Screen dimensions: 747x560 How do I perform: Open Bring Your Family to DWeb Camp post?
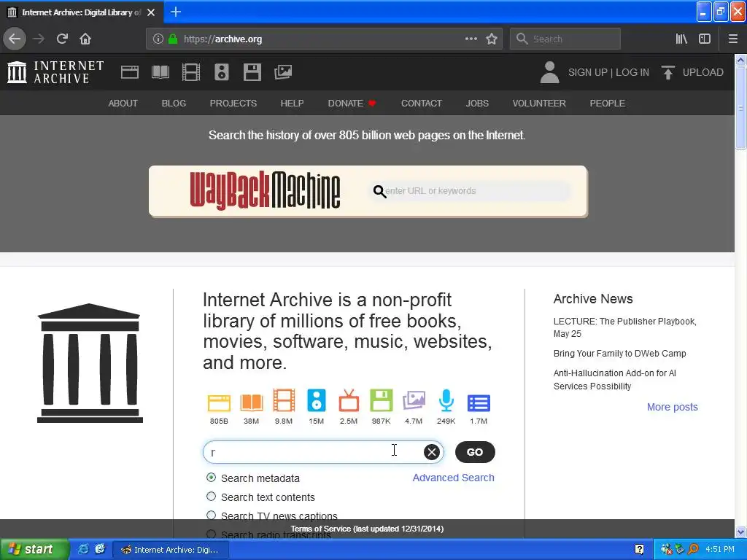point(620,354)
